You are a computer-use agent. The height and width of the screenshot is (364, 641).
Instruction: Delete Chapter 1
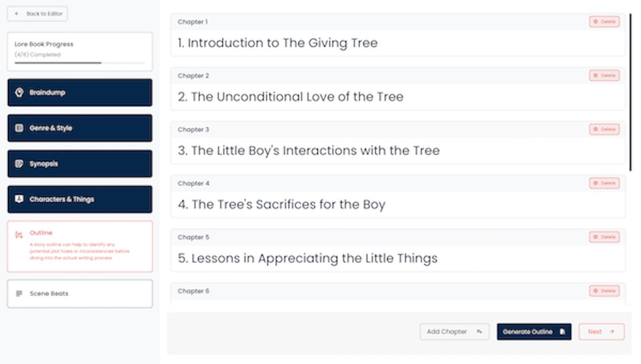click(x=604, y=22)
